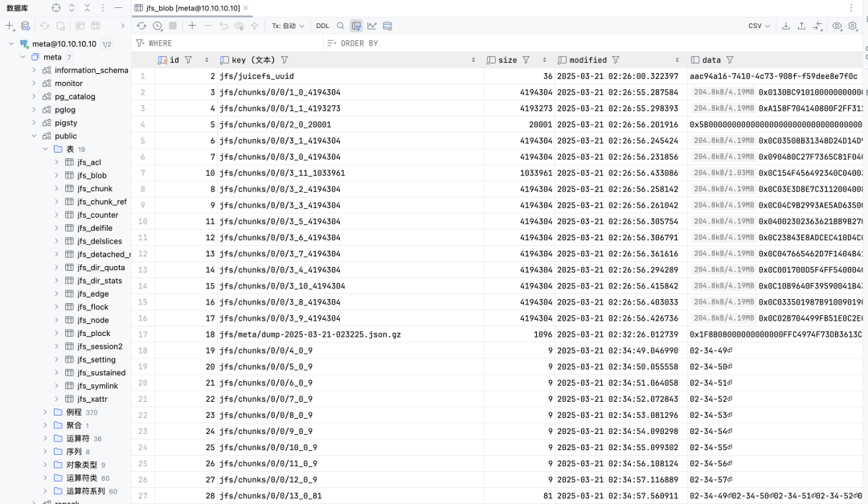
Task: Close the jfs_blob tab
Action: (x=246, y=8)
